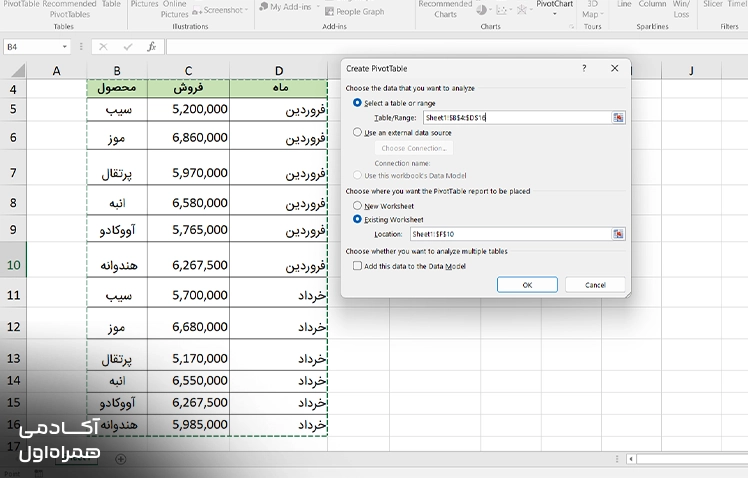Click cell with value 6,860,000
Image resolution: width=748 pixels, height=478 pixels.
point(188,137)
